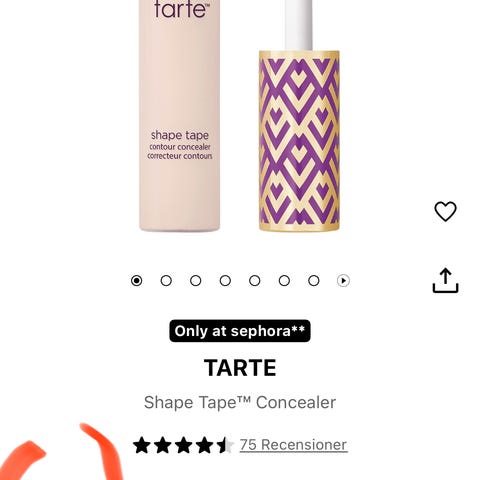Tap the star rating display

coord(183,445)
